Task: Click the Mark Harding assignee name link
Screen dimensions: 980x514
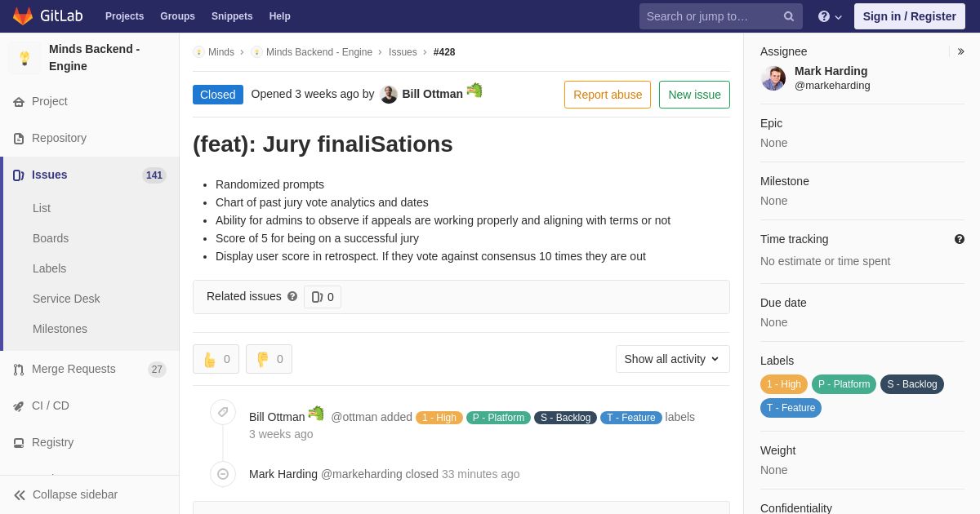Action: 831,71
